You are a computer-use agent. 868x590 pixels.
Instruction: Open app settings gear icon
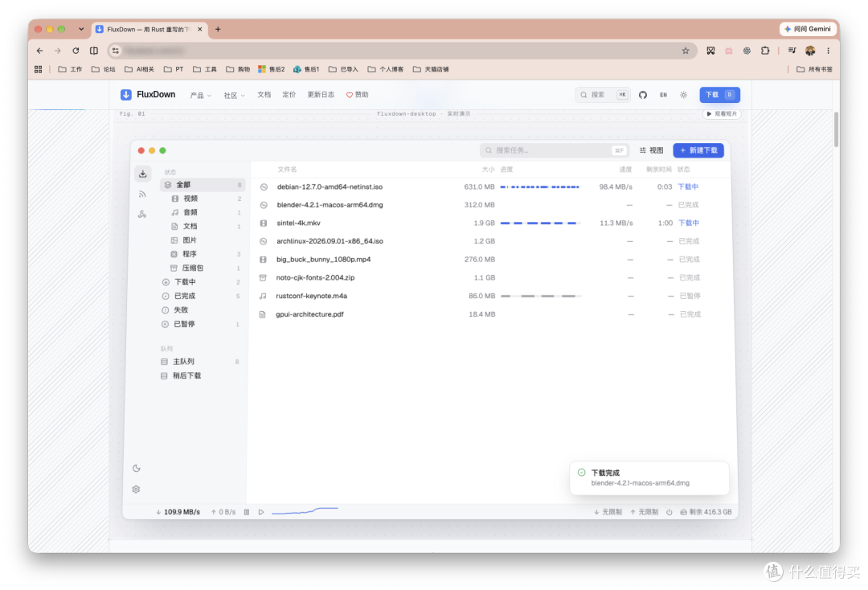coord(136,490)
